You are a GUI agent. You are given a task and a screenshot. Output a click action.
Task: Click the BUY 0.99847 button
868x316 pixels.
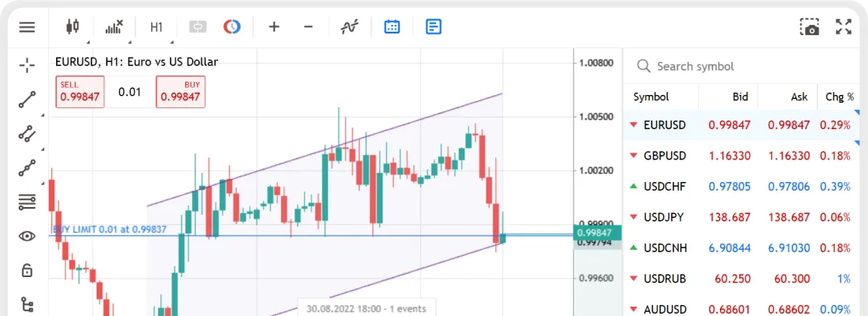181,92
